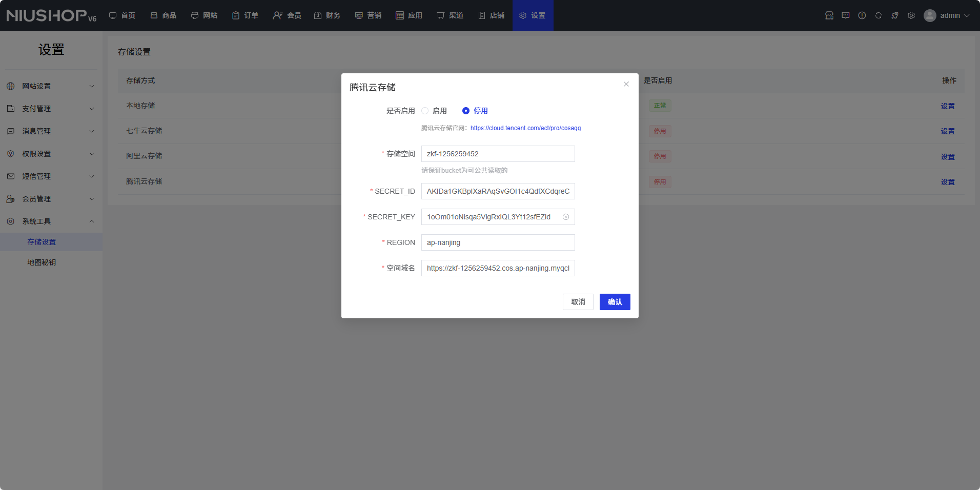Go to 地图秘钥 in the sidebar
The width and height of the screenshot is (980, 490).
(x=42, y=262)
